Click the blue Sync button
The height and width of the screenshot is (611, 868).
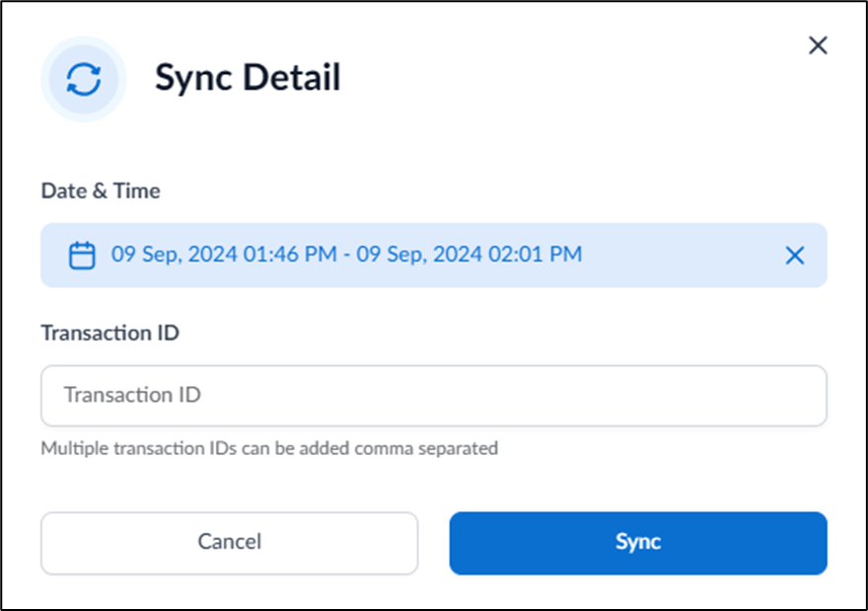click(x=638, y=543)
